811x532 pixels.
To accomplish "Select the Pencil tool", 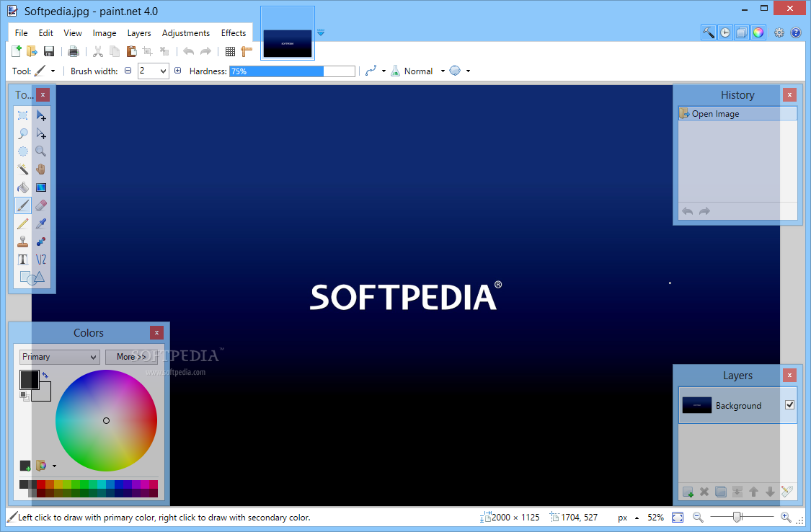I will tap(23, 223).
